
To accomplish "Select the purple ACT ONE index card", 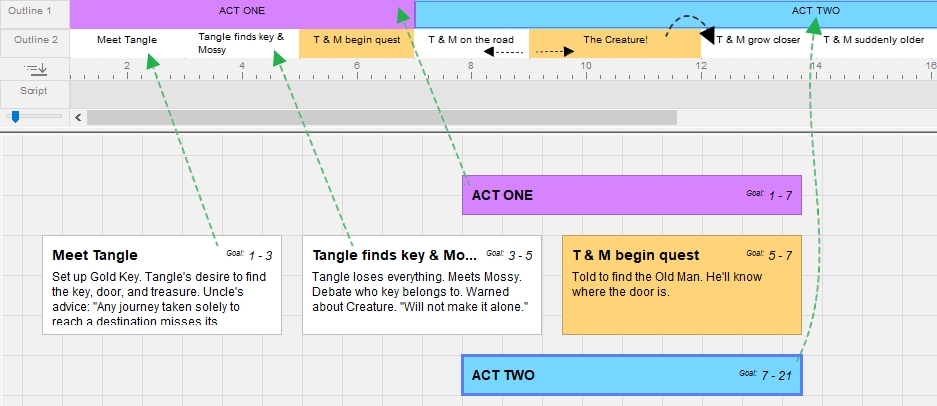I will (x=600, y=195).
